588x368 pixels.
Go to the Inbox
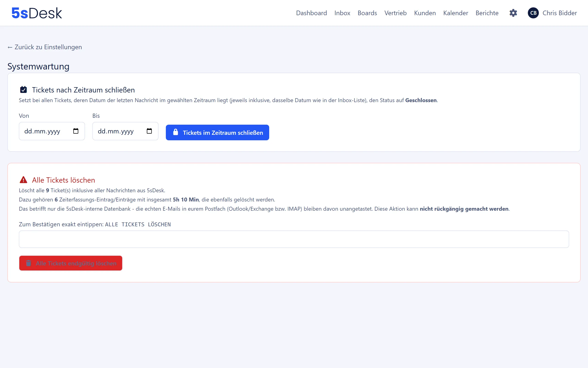click(342, 13)
